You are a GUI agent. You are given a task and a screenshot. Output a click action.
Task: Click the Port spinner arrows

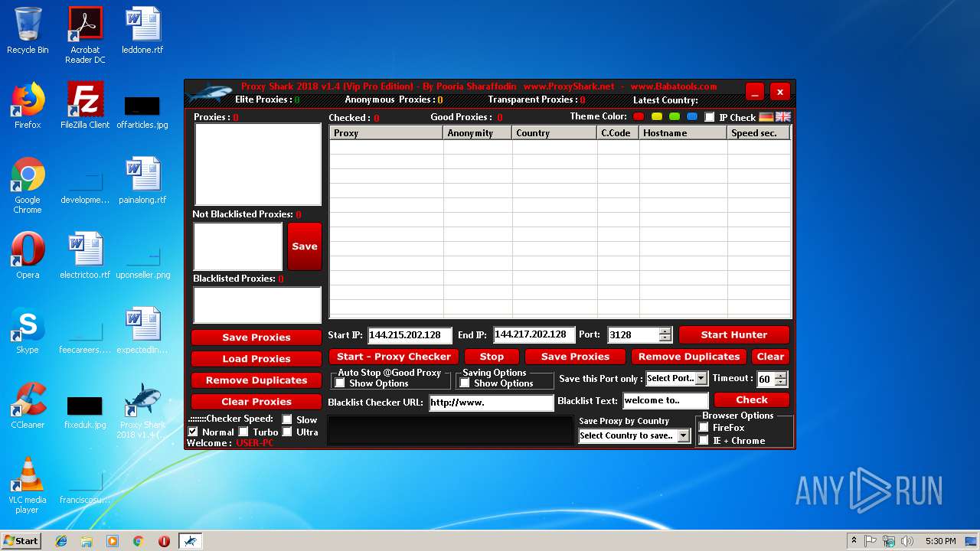[x=665, y=334]
